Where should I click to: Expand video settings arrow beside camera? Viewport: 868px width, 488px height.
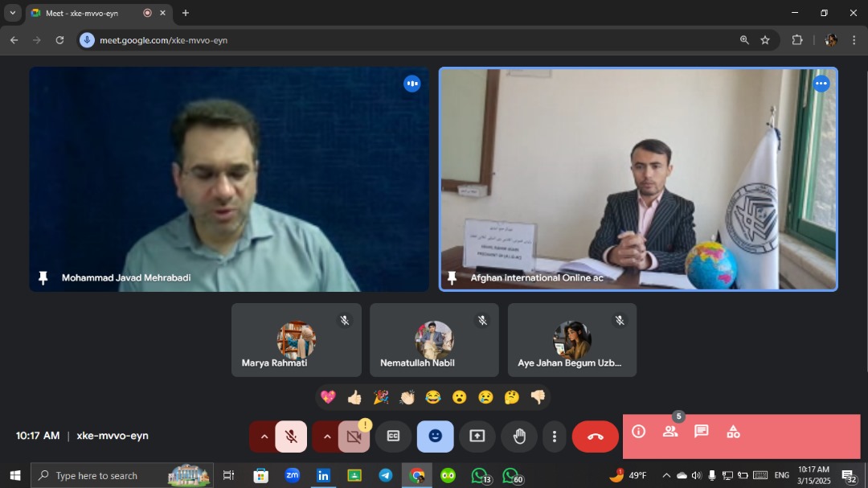326,437
